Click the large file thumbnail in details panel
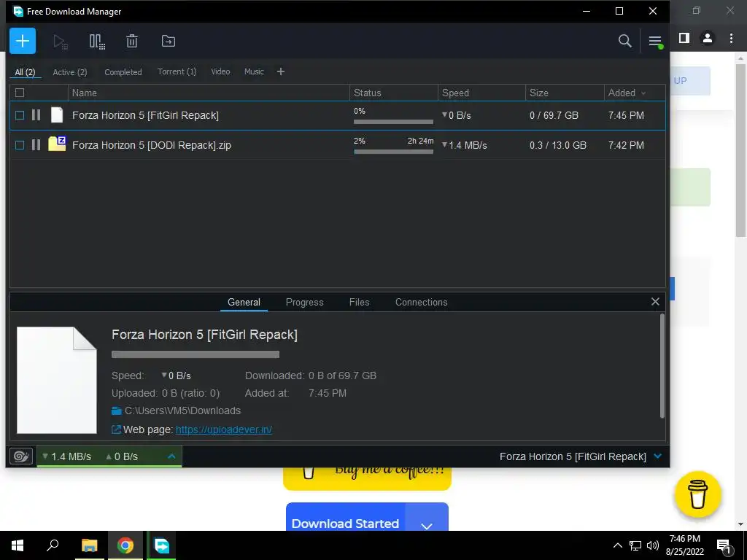The image size is (747, 560). tap(57, 380)
